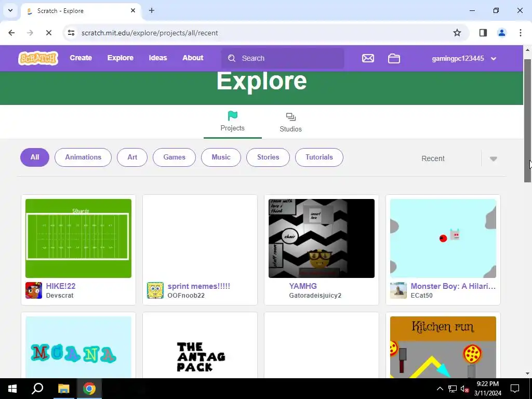The width and height of the screenshot is (532, 399).
Task: Open Windows taskbar search
Action: coord(37,389)
